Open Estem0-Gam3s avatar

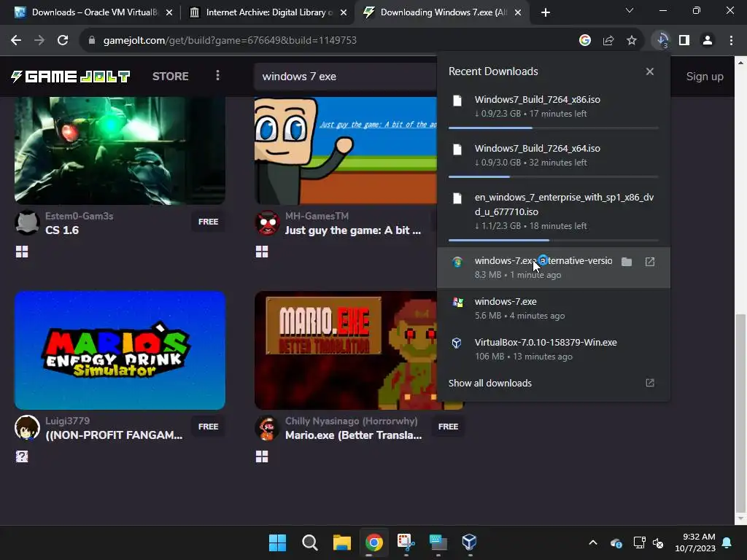pyautogui.click(x=27, y=223)
